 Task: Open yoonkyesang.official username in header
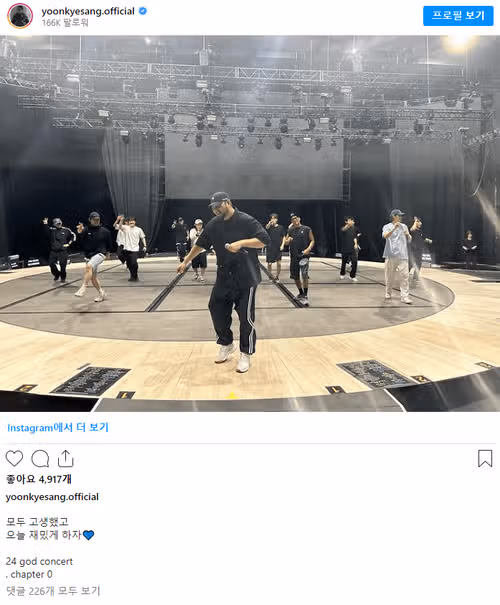[x=88, y=11]
